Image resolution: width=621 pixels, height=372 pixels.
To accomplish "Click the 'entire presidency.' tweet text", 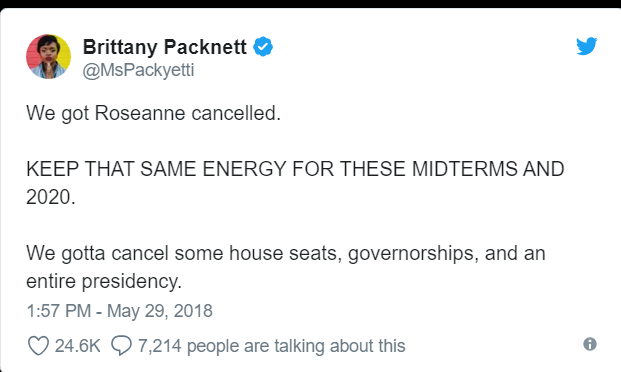I will pos(104,281).
